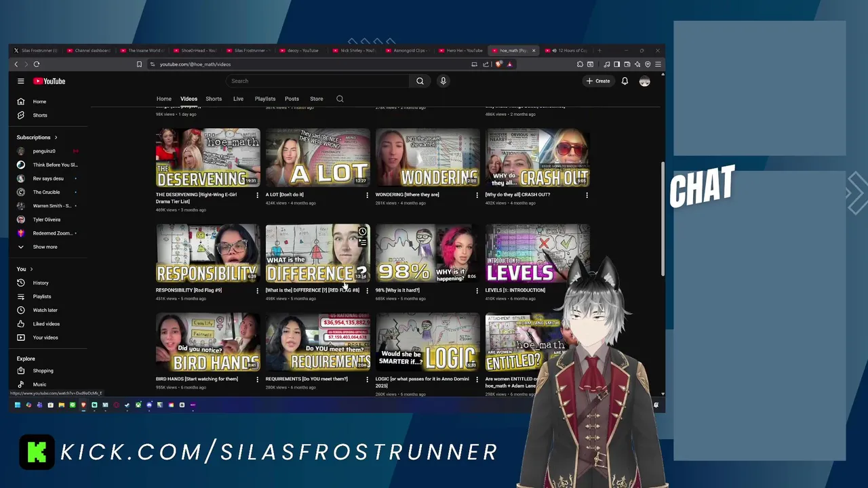Open the browser main menu icon
The height and width of the screenshot is (488, 868).
click(x=658, y=64)
